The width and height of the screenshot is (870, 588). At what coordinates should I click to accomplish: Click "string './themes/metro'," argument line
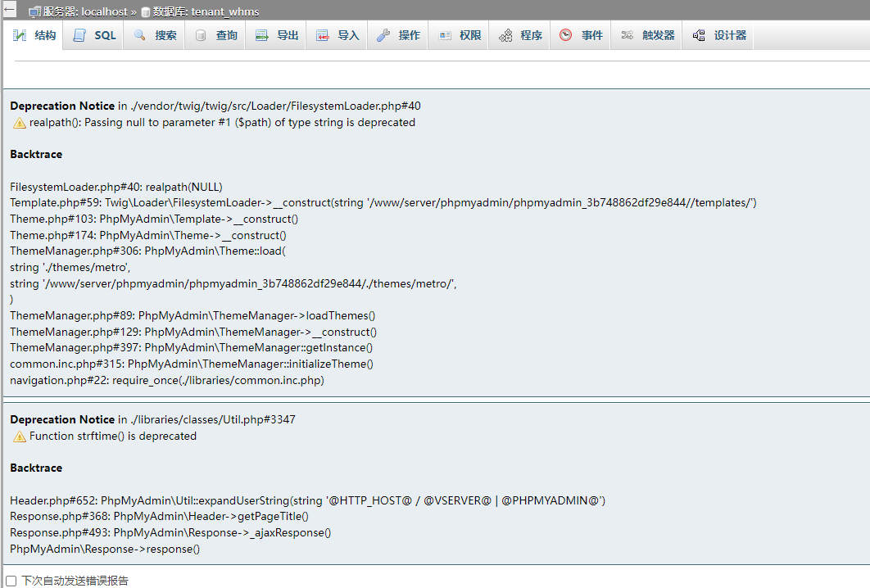[x=70, y=267]
